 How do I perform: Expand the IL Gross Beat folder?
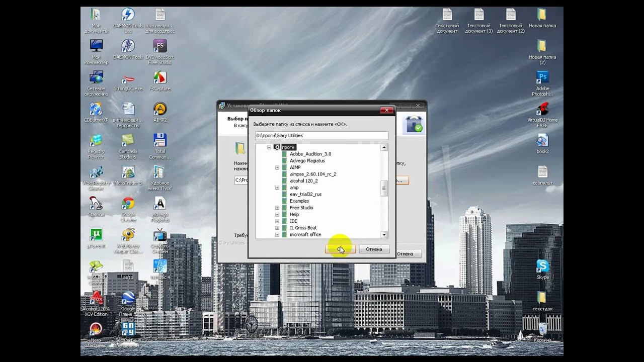(277, 228)
